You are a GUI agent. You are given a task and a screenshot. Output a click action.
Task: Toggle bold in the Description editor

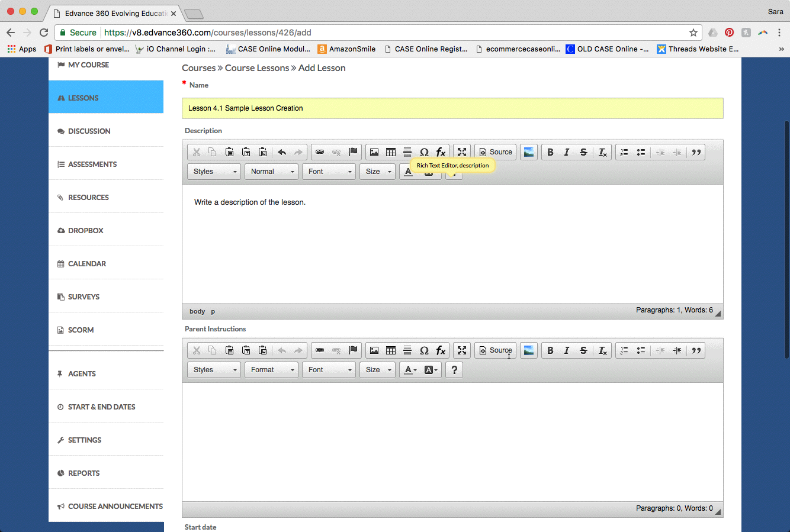coord(550,152)
